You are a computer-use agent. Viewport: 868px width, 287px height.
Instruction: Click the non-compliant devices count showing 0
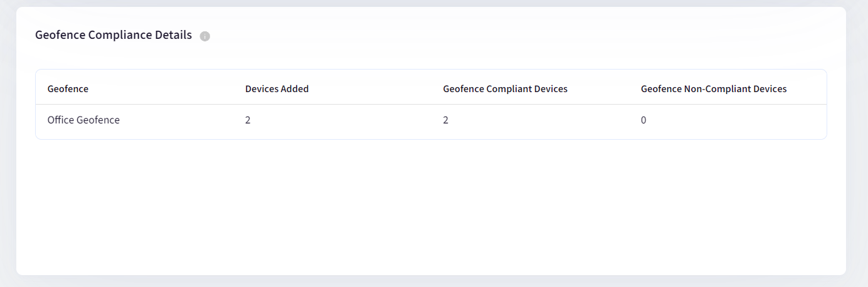[643, 120]
